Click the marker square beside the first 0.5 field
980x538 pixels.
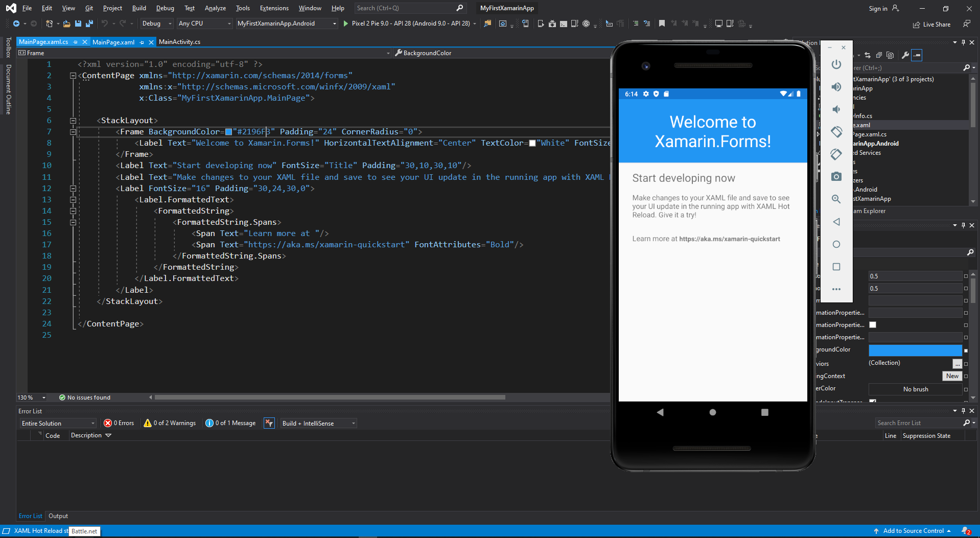point(966,276)
